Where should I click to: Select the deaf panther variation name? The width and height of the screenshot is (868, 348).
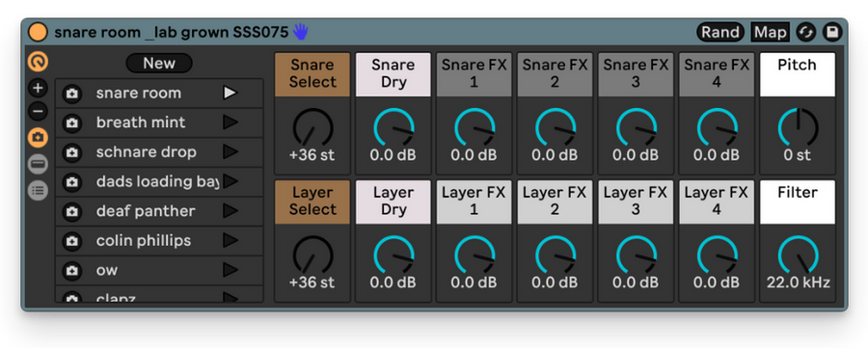[x=146, y=211]
